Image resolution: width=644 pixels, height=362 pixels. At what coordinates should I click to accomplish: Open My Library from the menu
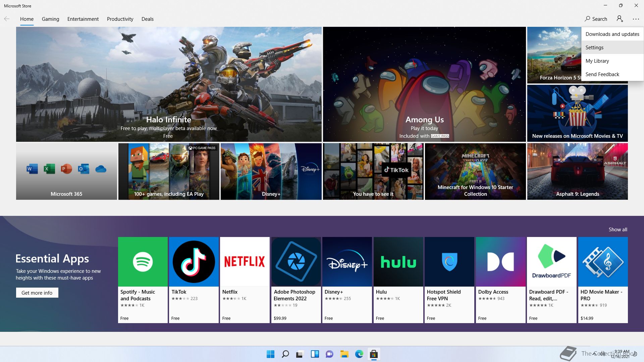click(612, 61)
